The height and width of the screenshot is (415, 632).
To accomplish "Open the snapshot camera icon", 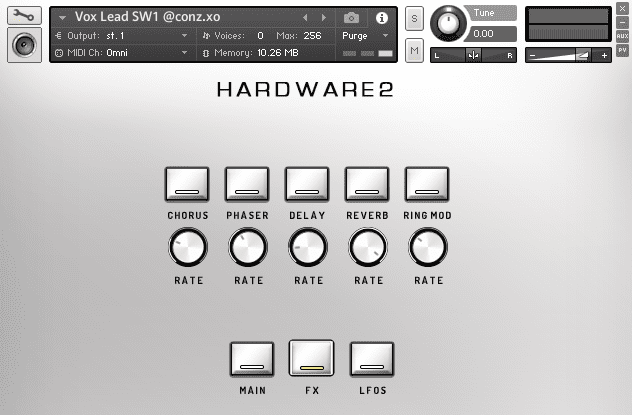I will [351, 18].
